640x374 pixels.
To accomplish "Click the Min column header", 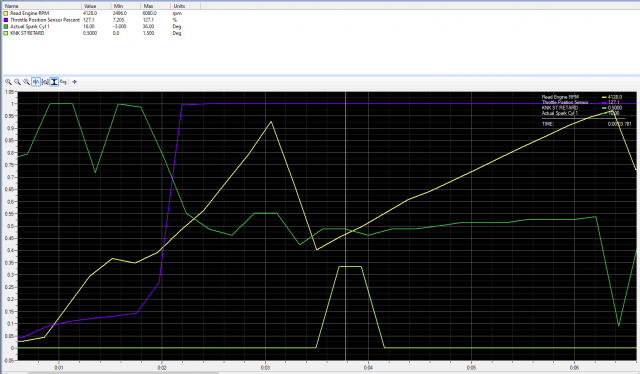I will [126, 6].
